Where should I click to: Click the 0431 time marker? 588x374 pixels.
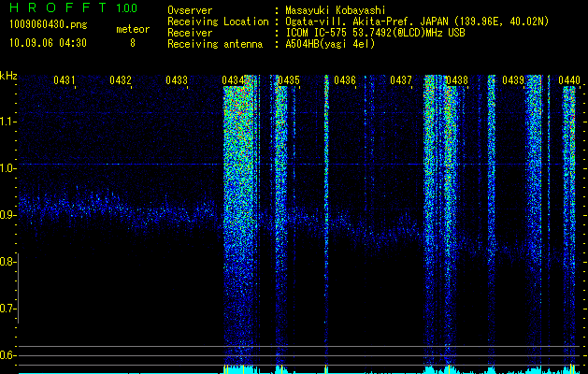tap(65, 80)
